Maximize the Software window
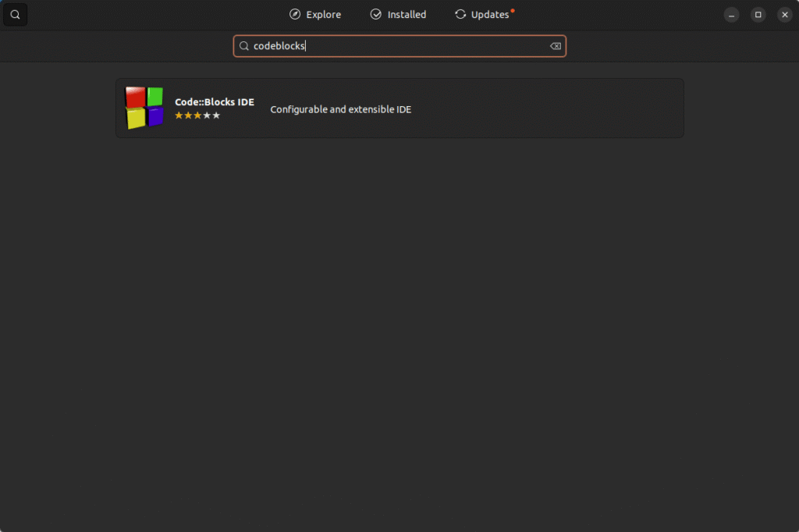This screenshot has width=799, height=532. click(x=758, y=15)
